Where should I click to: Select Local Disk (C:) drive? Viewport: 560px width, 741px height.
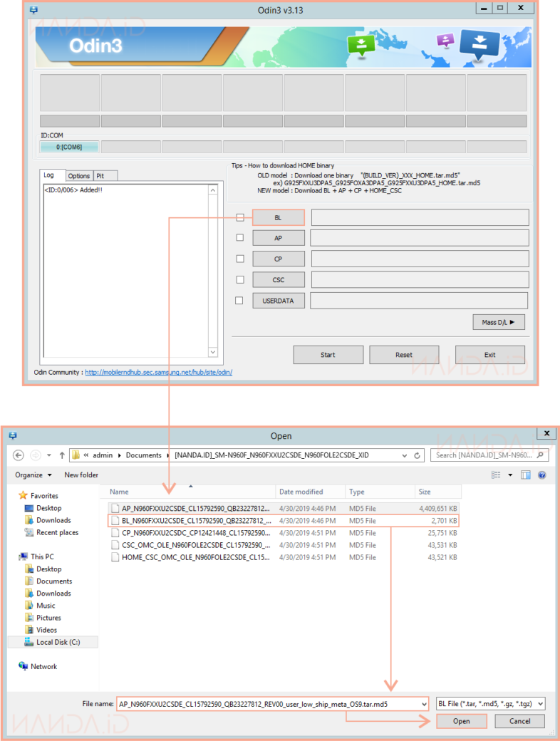pos(58,642)
